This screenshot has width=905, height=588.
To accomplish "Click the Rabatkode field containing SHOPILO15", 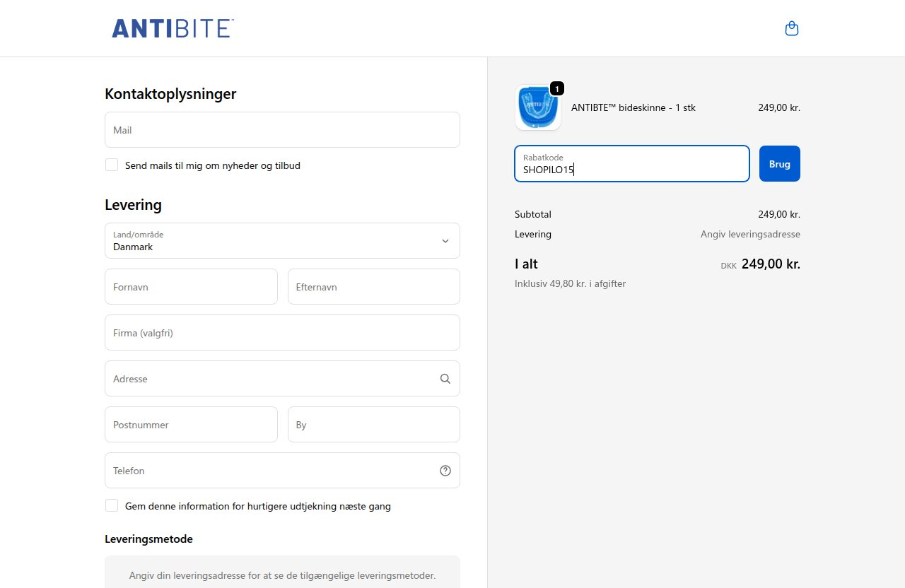I will pos(632,163).
